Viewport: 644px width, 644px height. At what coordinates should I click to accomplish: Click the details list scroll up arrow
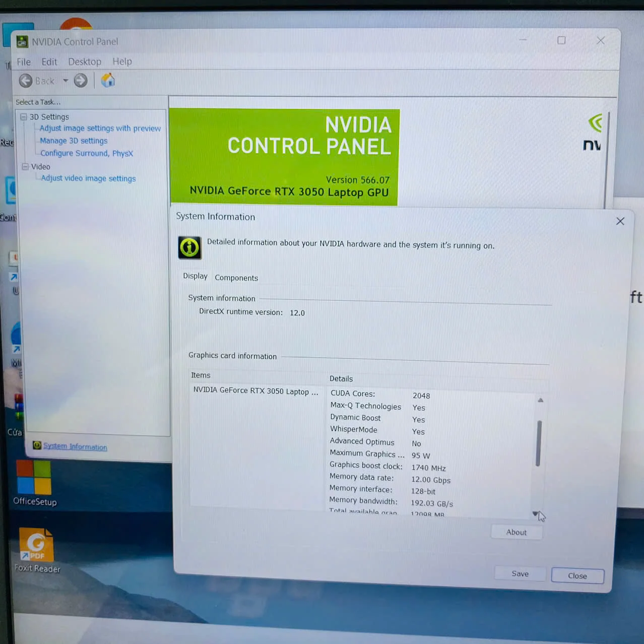[540, 400]
